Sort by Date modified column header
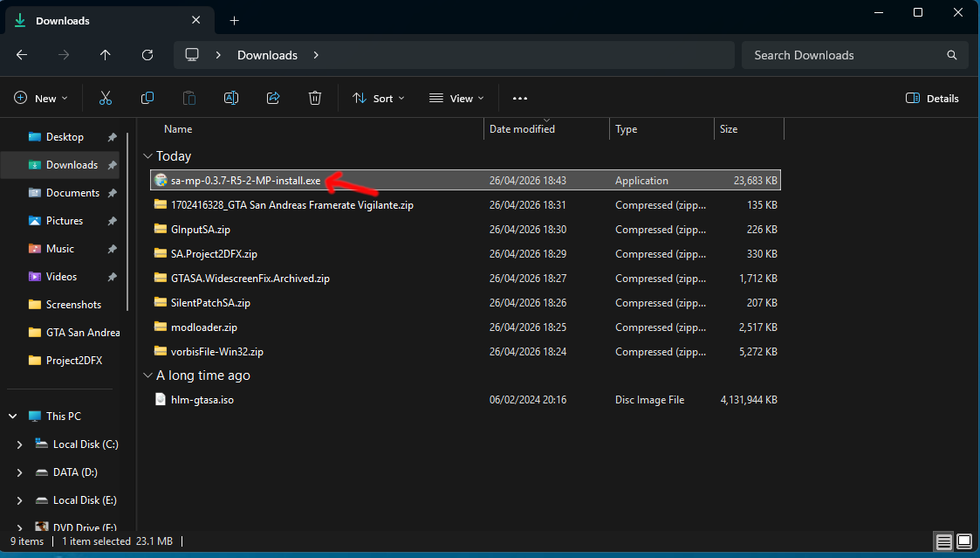 [x=522, y=129]
